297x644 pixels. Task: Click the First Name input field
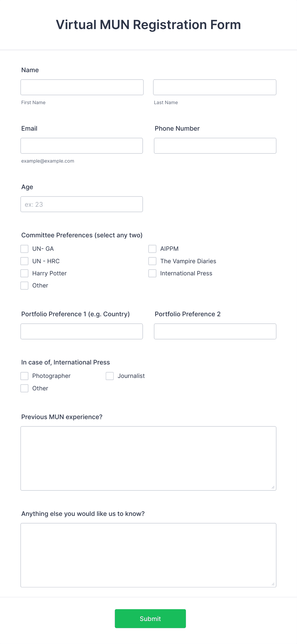tap(82, 87)
